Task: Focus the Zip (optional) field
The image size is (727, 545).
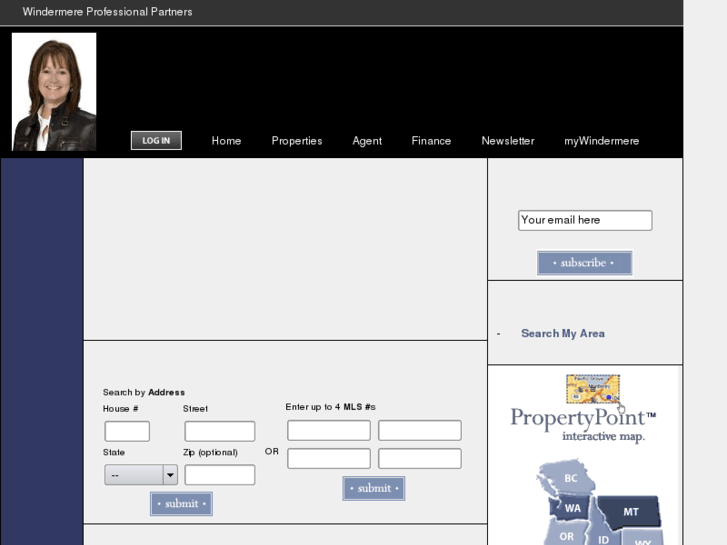Action: pyautogui.click(x=220, y=475)
